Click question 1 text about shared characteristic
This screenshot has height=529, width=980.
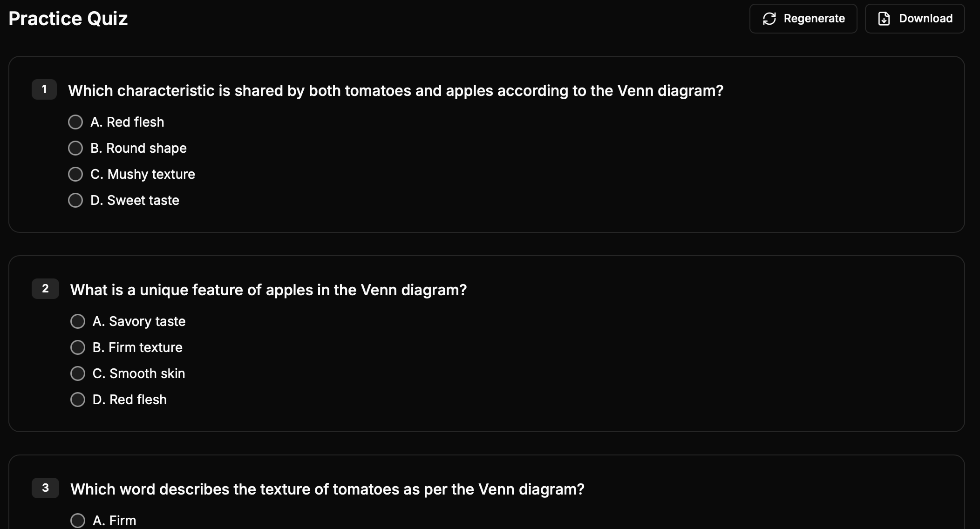(395, 90)
